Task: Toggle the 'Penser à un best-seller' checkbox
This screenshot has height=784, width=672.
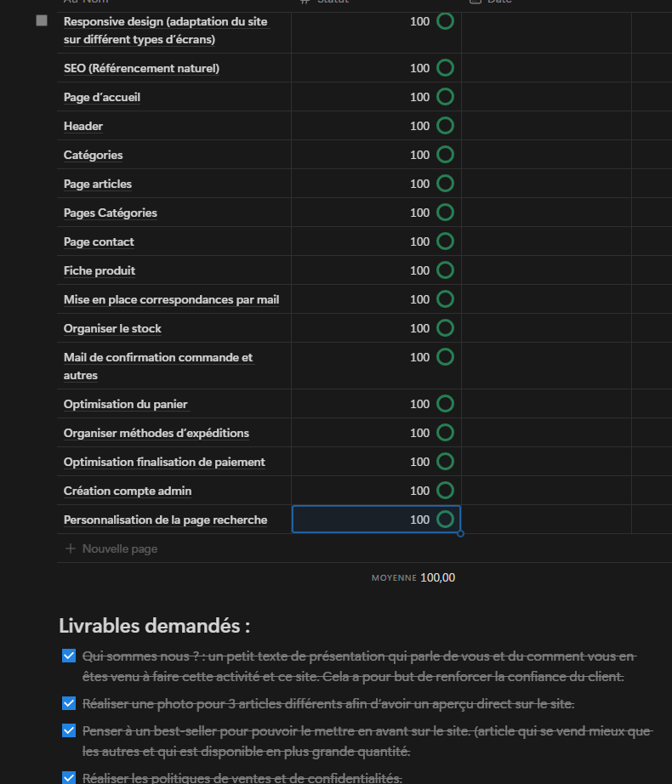Action: 69,731
